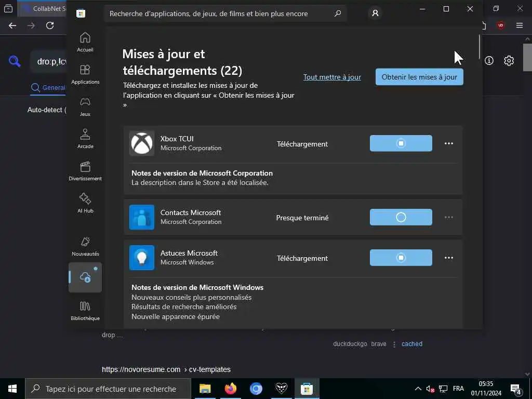The image size is (532, 399).
Task: Reload the browser page
Action: 50,25
